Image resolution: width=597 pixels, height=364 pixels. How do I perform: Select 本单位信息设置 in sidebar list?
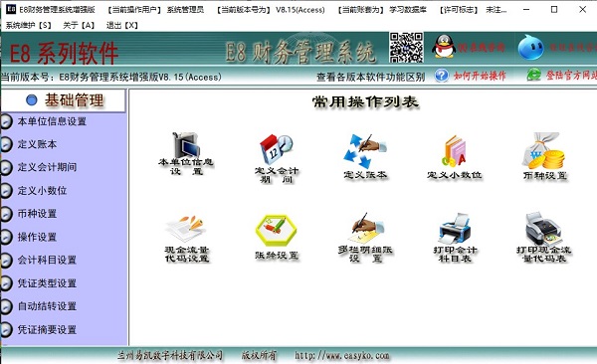(x=52, y=122)
